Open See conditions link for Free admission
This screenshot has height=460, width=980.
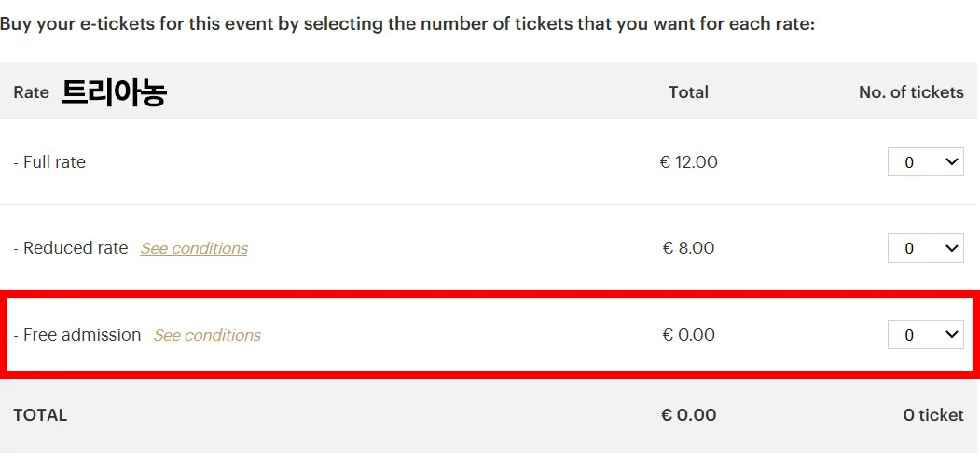207,335
